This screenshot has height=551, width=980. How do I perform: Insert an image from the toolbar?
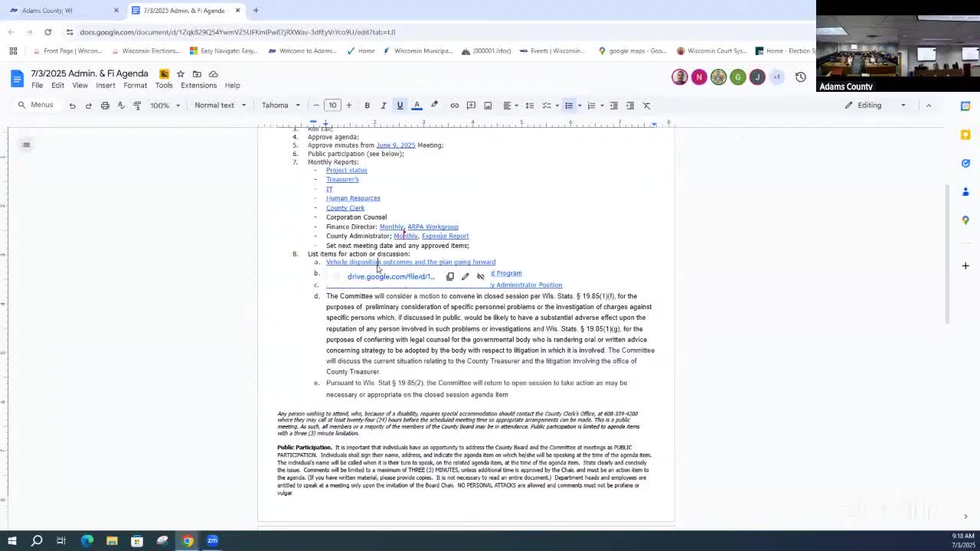pyautogui.click(x=488, y=106)
